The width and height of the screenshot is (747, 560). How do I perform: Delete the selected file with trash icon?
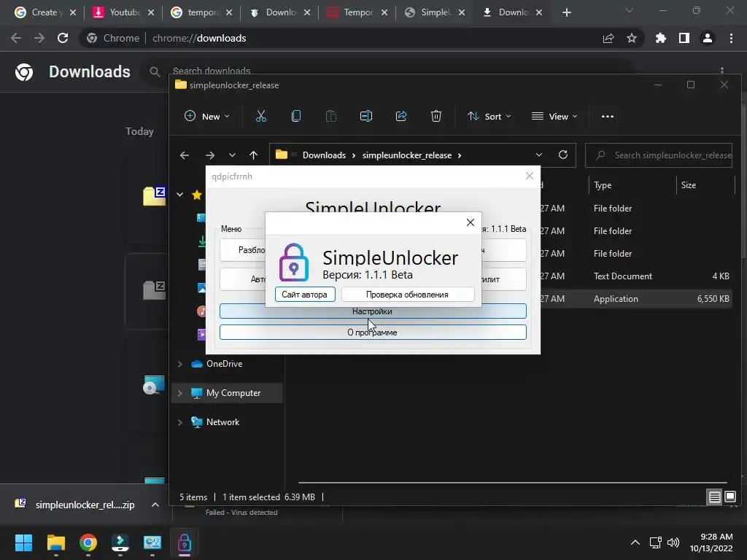coord(436,116)
